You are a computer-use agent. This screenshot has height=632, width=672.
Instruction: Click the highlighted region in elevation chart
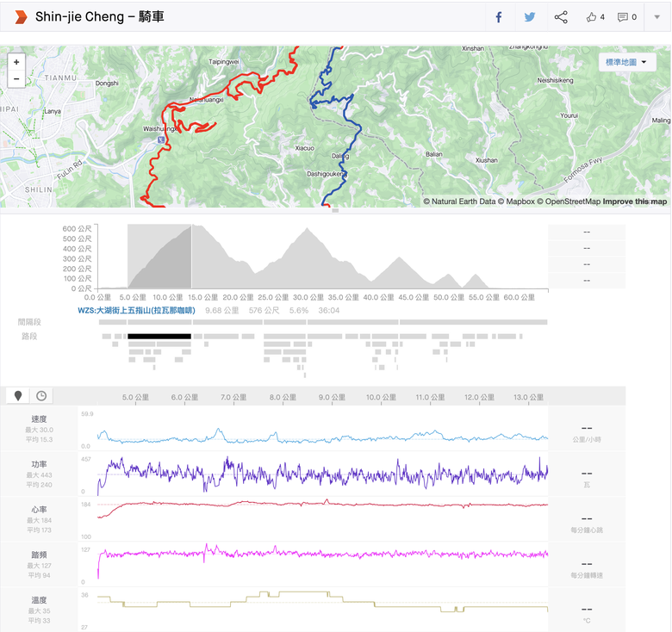[x=159, y=256]
